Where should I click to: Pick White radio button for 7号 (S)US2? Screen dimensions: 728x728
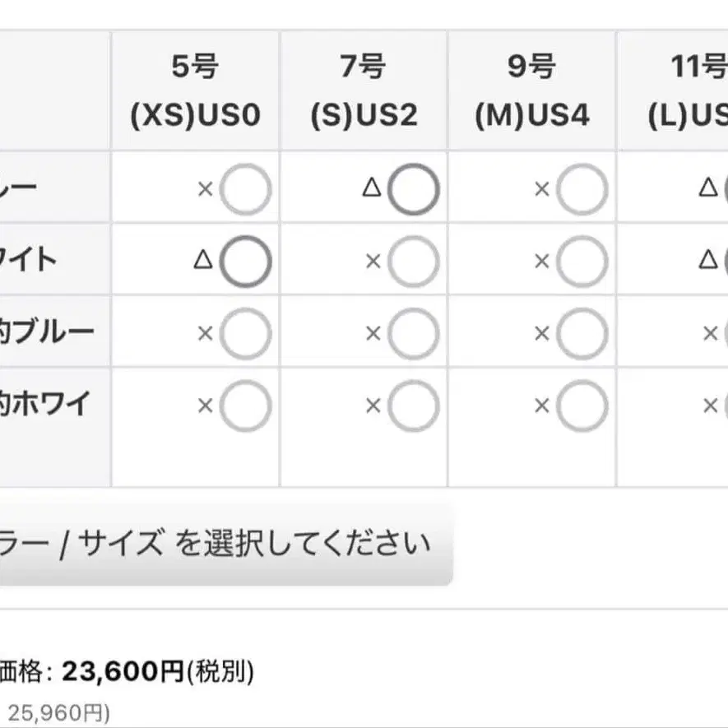coord(413,262)
